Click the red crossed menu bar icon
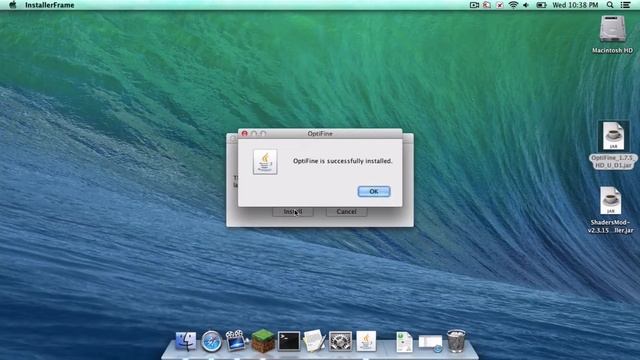Screen dimensions: 640x360 (500, 5)
